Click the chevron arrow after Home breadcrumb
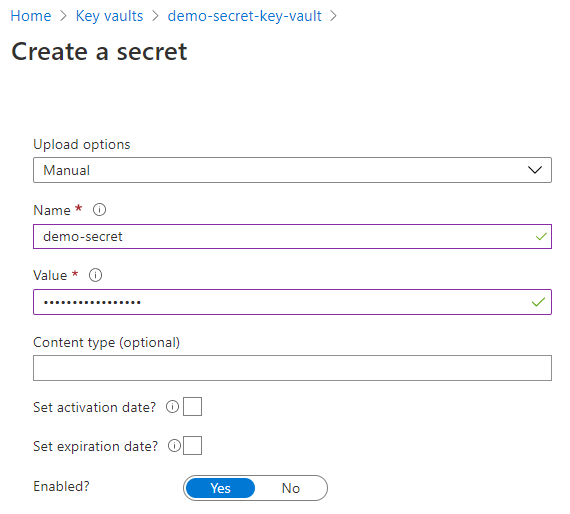The width and height of the screenshot is (570, 514). (63, 16)
